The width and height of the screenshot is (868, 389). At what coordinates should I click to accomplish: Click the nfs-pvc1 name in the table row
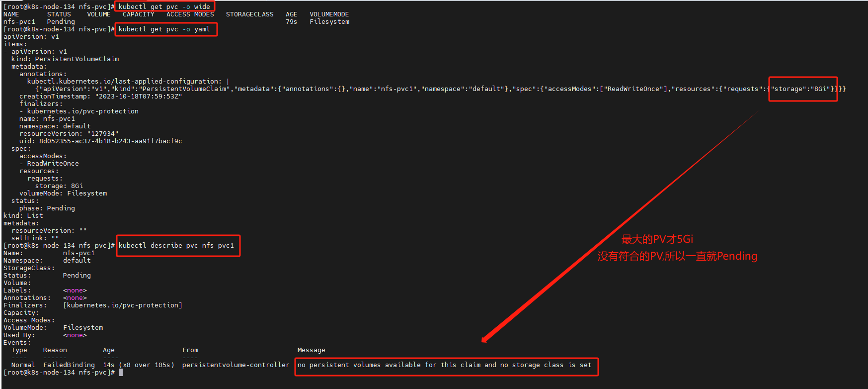point(19,21)
